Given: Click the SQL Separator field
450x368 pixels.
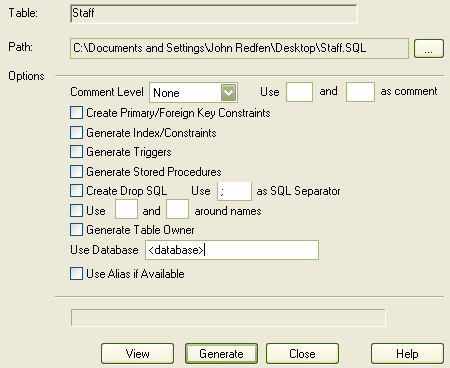Looking at the screenshot, I should [x=234, y=191].
